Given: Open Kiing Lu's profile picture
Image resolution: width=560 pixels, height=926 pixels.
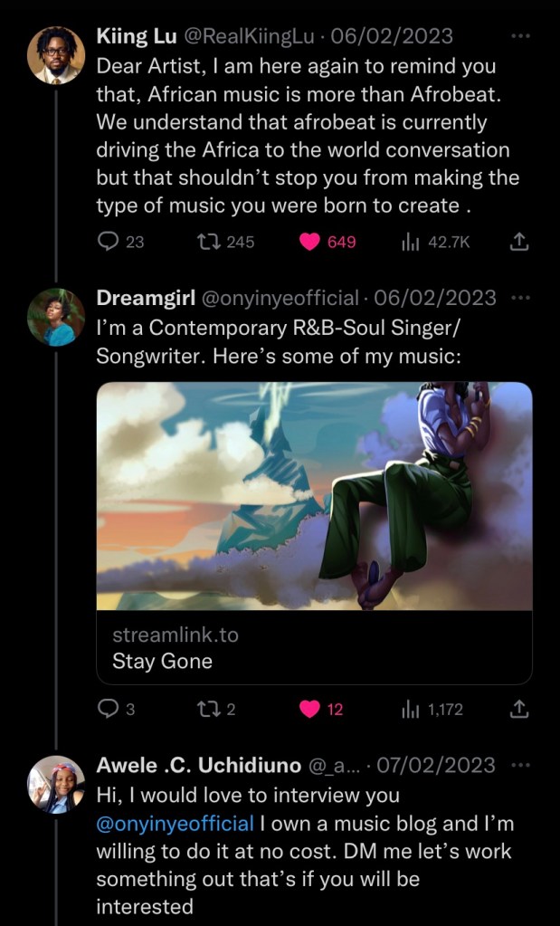Looking at the screenshot, I should 56,56.
